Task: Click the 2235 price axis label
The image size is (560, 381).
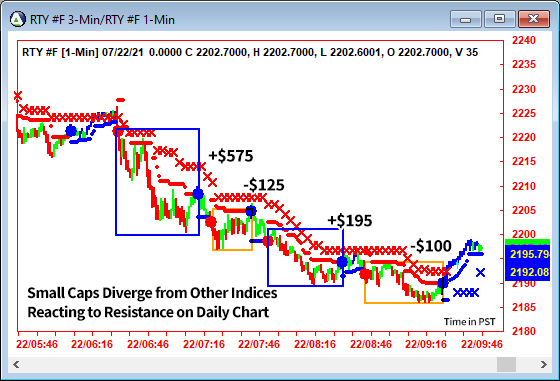Action: pos(524,64)
